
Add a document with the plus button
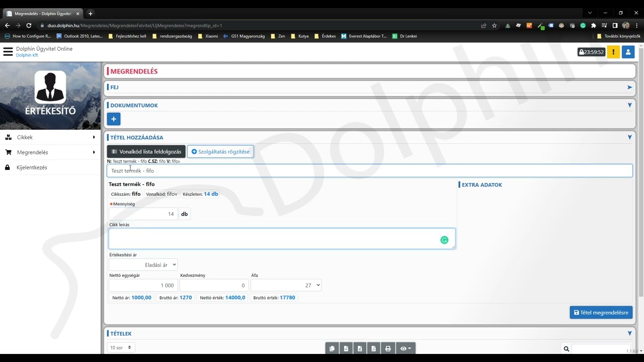click(114, 119)
